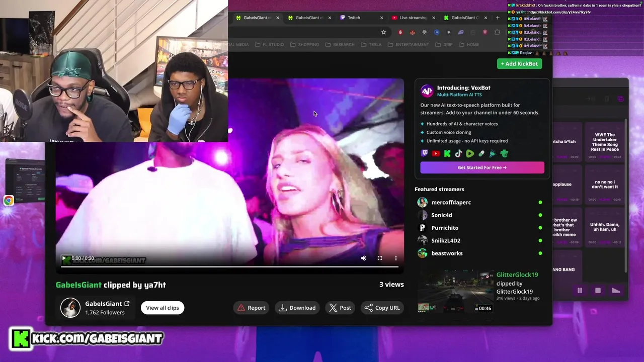Download the clip
Screen dimensions: 644x362
pos(297,308)
